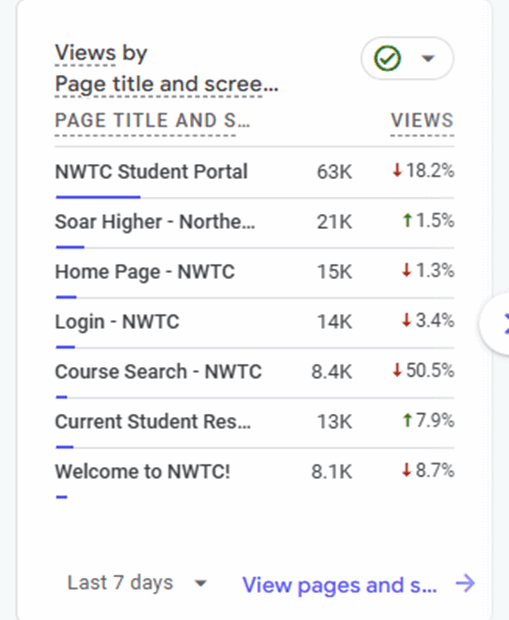The width and height of the screenshot is (509, 620).
Task: Click the arrow icon after View pages link
Action: pos(465,584)
